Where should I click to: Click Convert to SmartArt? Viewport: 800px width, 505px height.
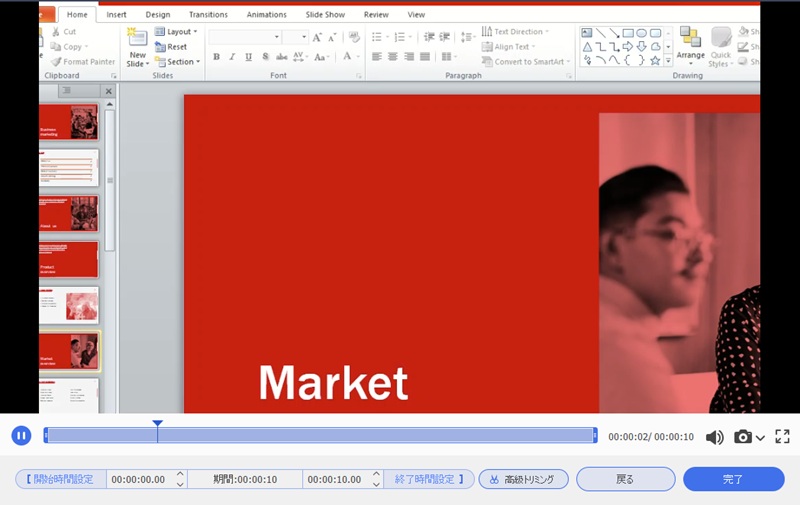526,62
